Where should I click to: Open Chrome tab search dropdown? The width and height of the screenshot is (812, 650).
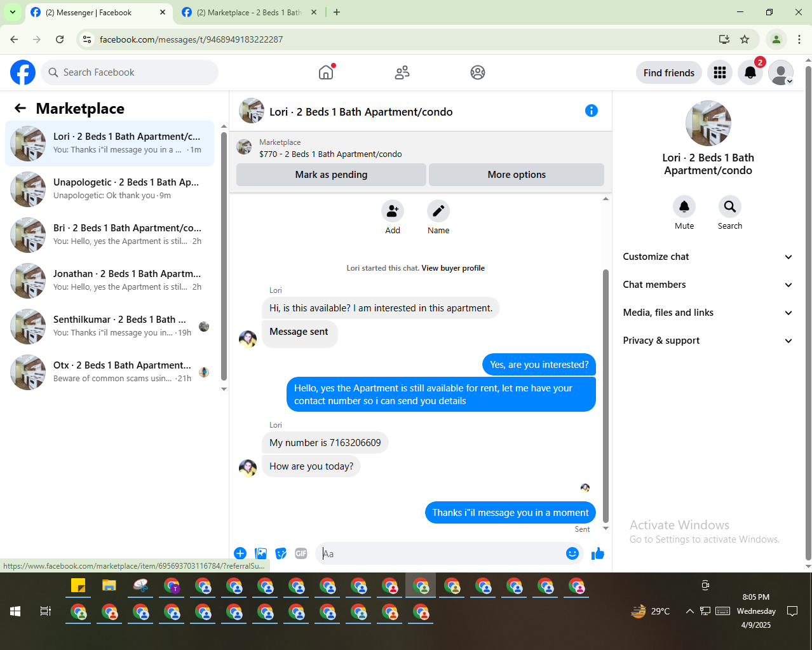(x=12, y=12)
